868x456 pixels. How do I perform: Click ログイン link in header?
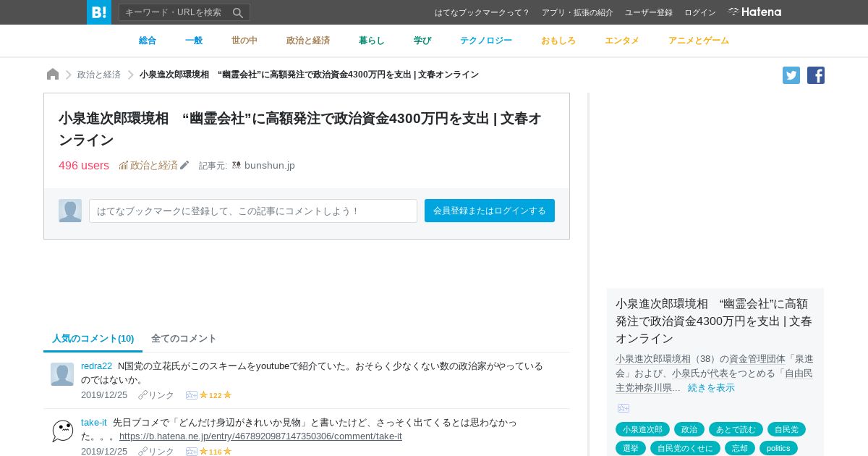pyautogui.click(x=700, y=12)
